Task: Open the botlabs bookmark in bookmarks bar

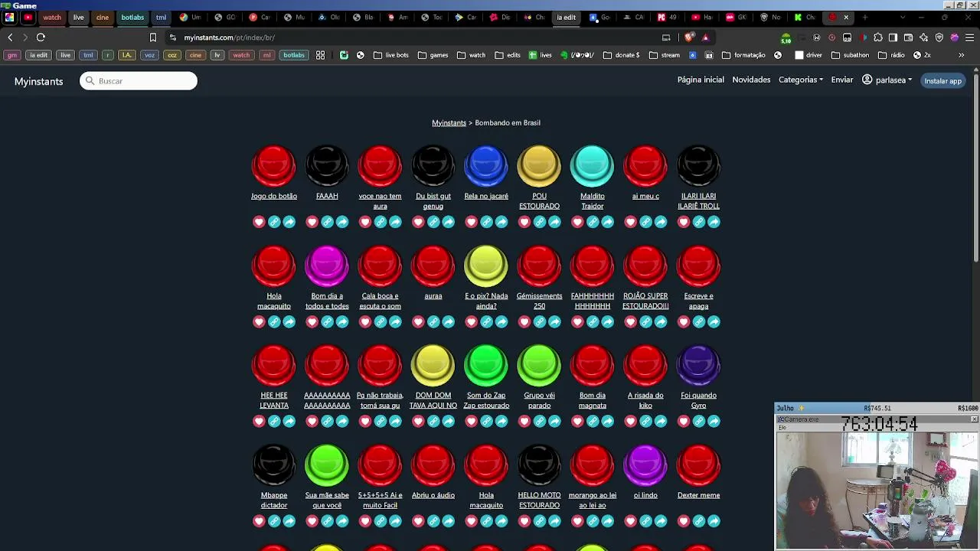Action: point(294,55)
